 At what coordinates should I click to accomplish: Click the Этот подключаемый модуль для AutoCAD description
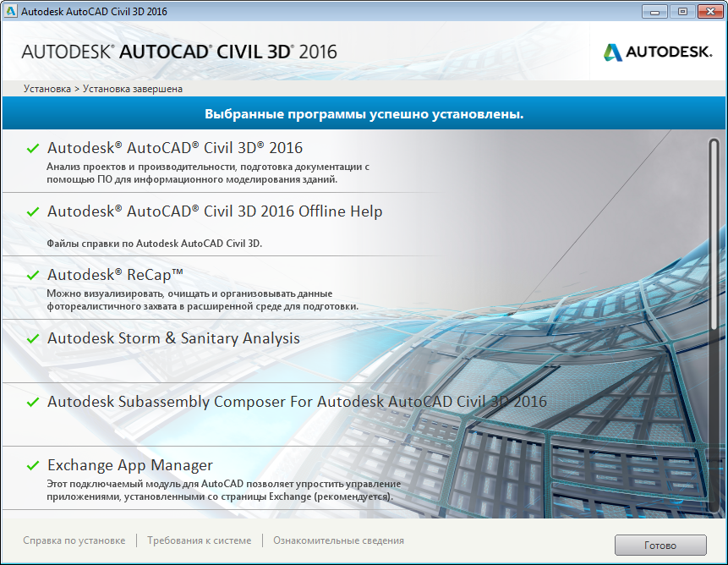(224, 491)
